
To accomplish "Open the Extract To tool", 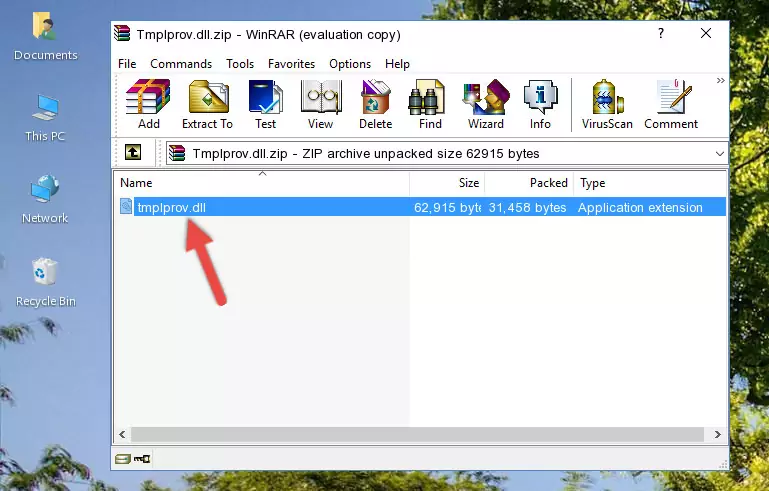I will coord(207,104).
